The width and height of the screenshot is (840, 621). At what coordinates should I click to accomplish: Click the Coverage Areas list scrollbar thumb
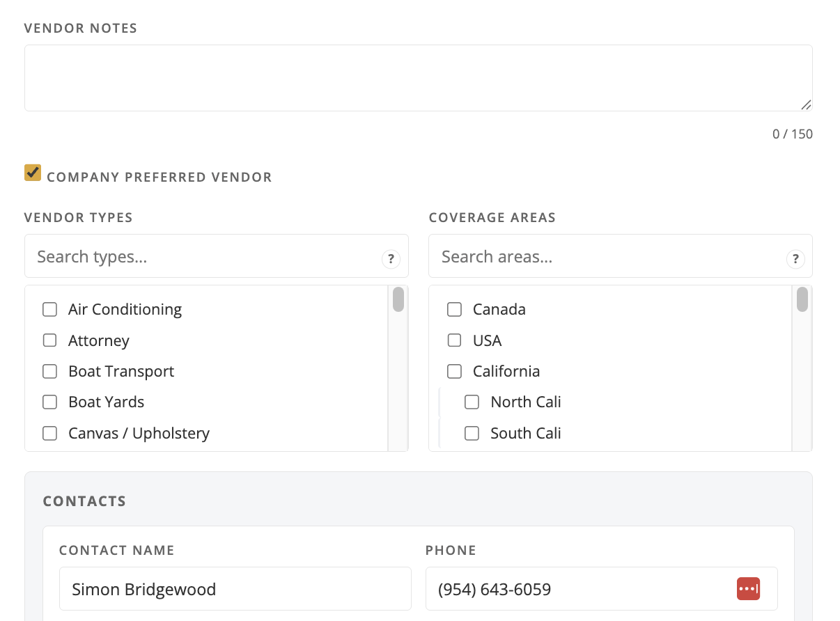[x=802, y=299]
